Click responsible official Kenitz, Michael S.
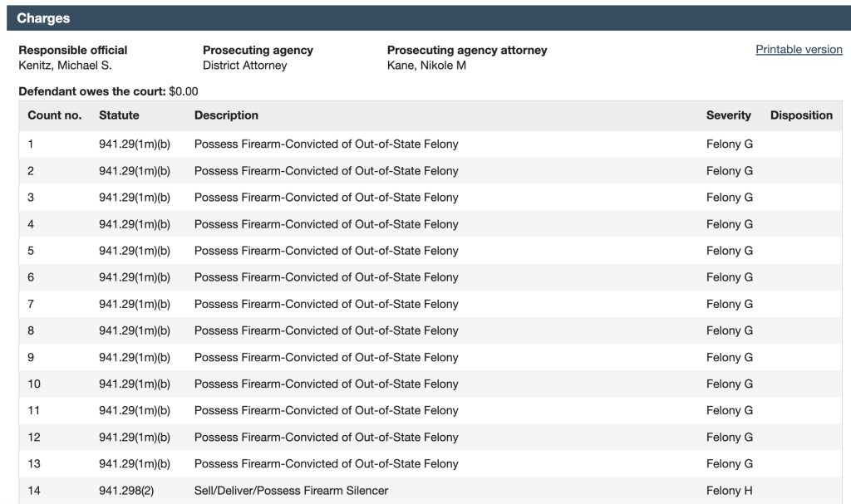Image resolution: width=851 pixels, height=504 pixels. click(x=65, y=66)
